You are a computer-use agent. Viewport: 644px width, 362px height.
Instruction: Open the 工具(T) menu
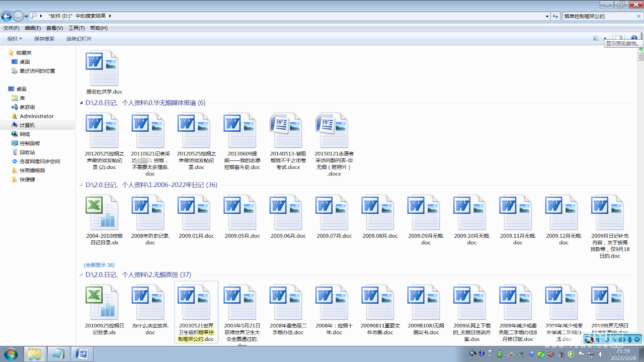click(76, 28)
